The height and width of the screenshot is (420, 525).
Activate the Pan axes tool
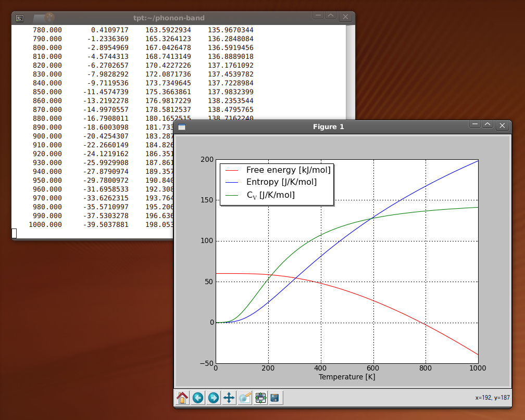[229, 398]
